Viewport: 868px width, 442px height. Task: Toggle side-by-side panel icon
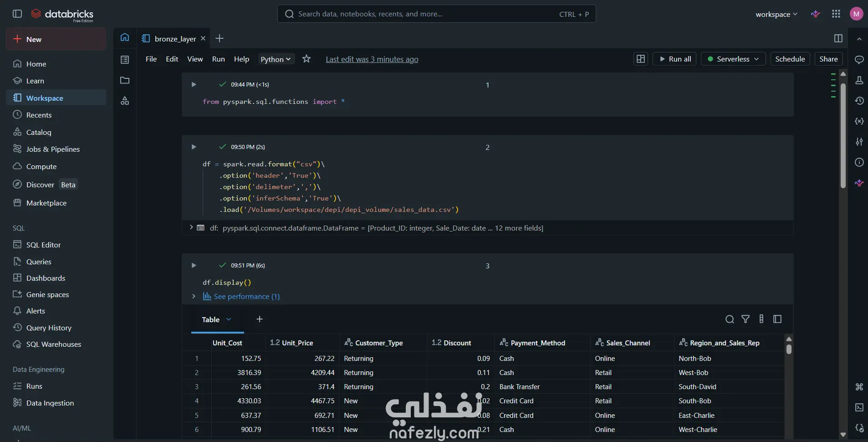point(838,38)
